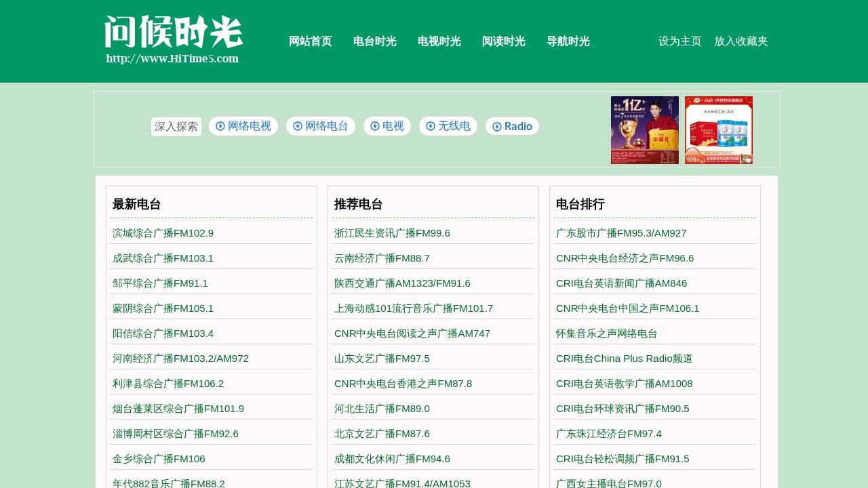Open the 网站首页 menu item
The width and height of the screenshot is (868, 488).
coord(310,41)
